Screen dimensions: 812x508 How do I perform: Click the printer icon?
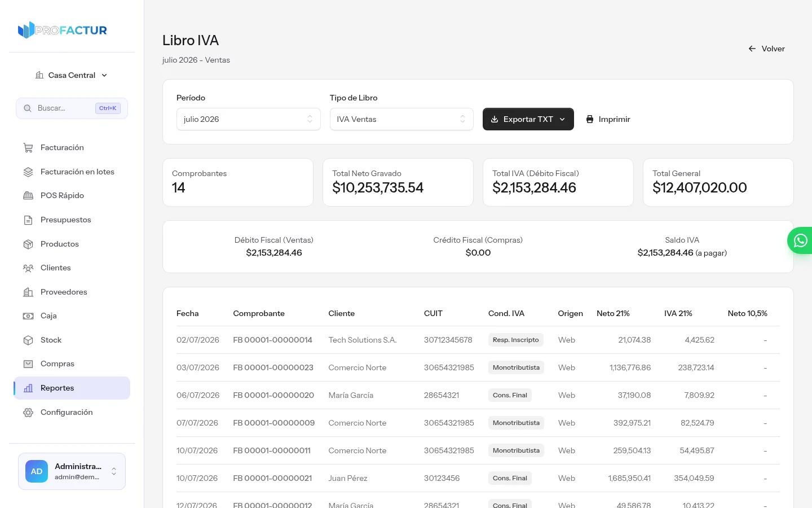(590, 119)
